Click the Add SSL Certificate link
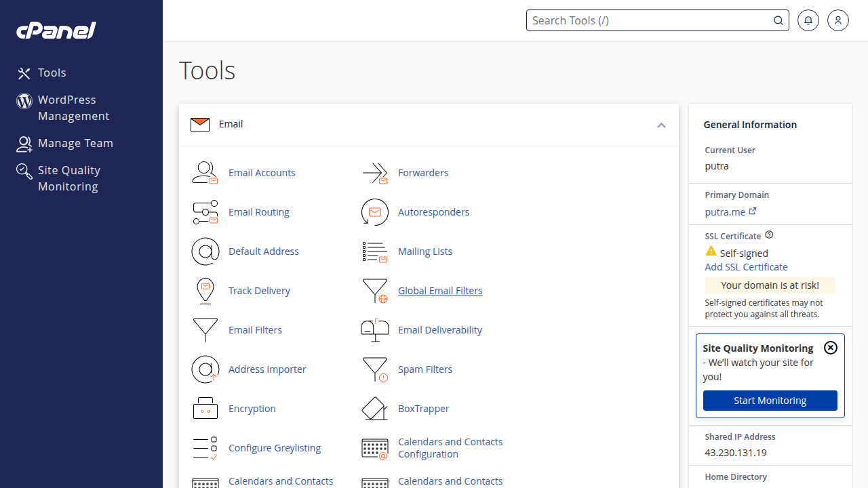The height and width of the screenshot is (488, 868). (746, 267)
